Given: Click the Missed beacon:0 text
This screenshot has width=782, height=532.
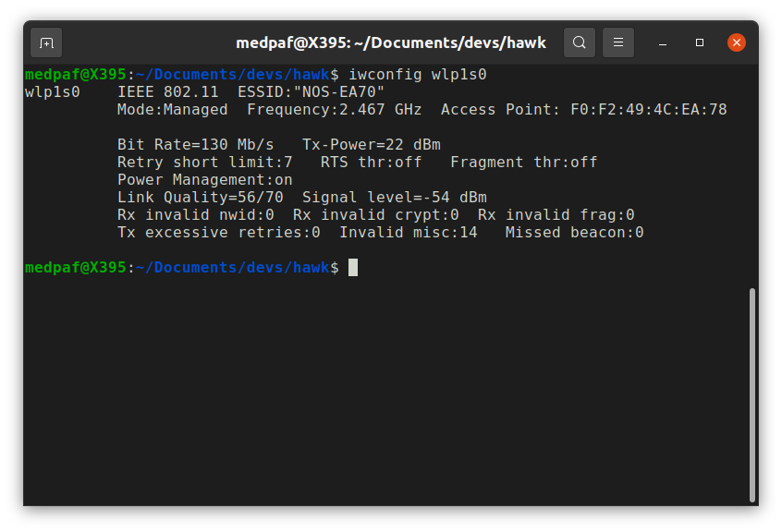Looking at the screenshot, I should pos(574,233).
